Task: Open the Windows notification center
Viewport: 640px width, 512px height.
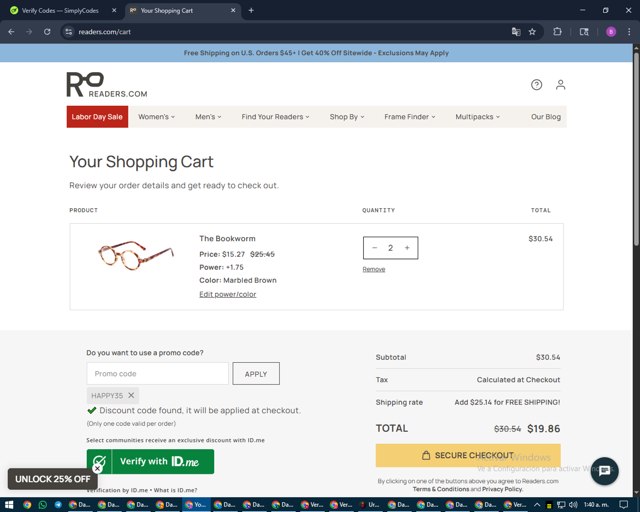Action: point(623,505)
